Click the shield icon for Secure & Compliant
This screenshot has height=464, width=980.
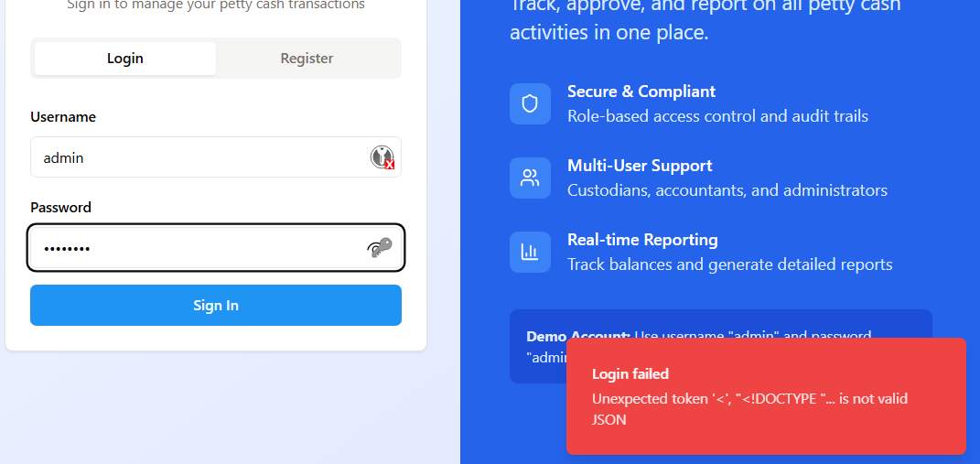[x=530, y=103]
